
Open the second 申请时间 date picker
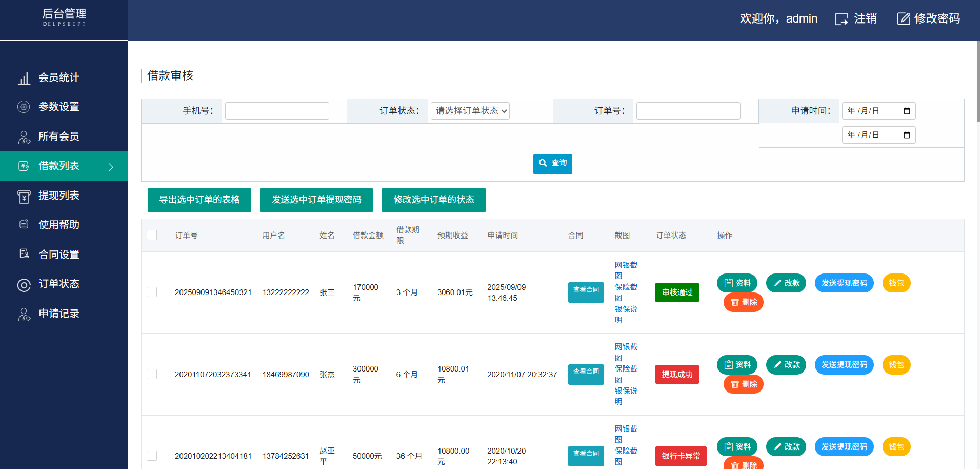907,135
